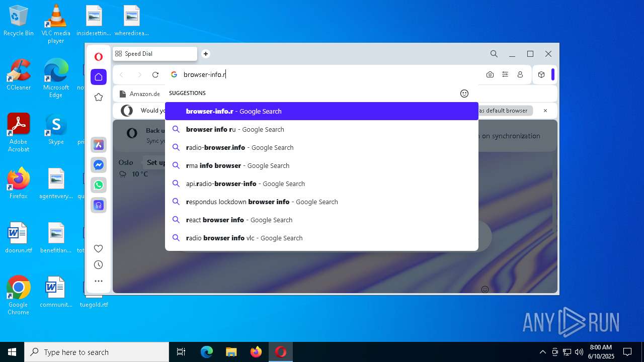Open the music player sidebar icon

pos(99,205)
